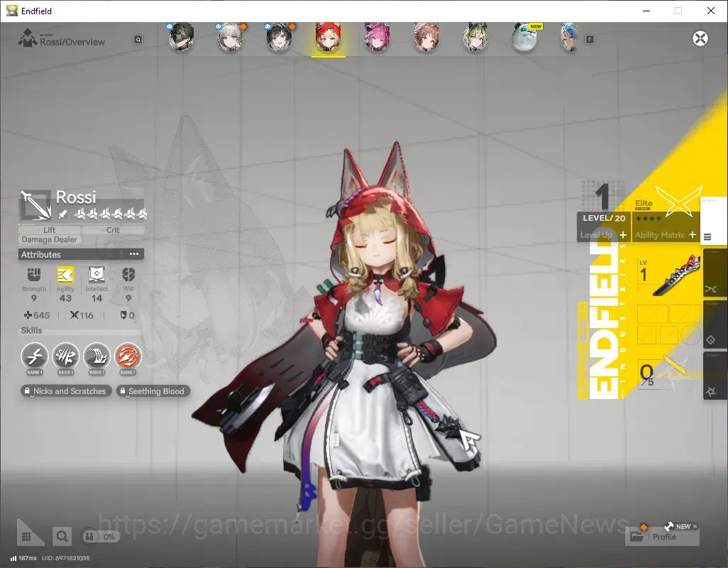This screenshot has width=728, height=568.
Task: Click the Elite X emblem
Action: (x=679, y=201)
